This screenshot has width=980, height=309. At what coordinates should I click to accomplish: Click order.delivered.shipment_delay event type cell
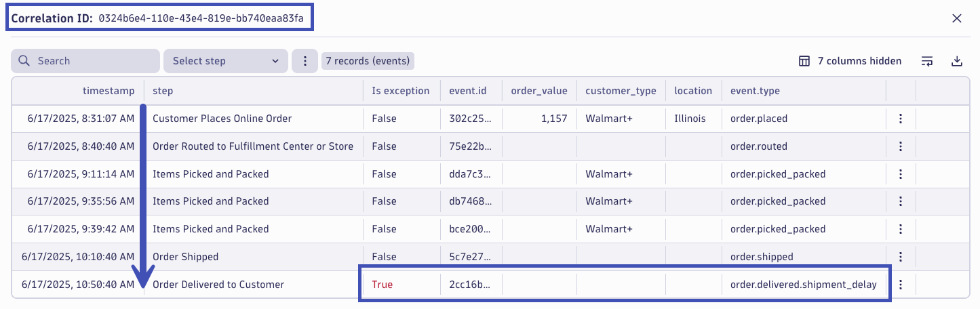804,285
